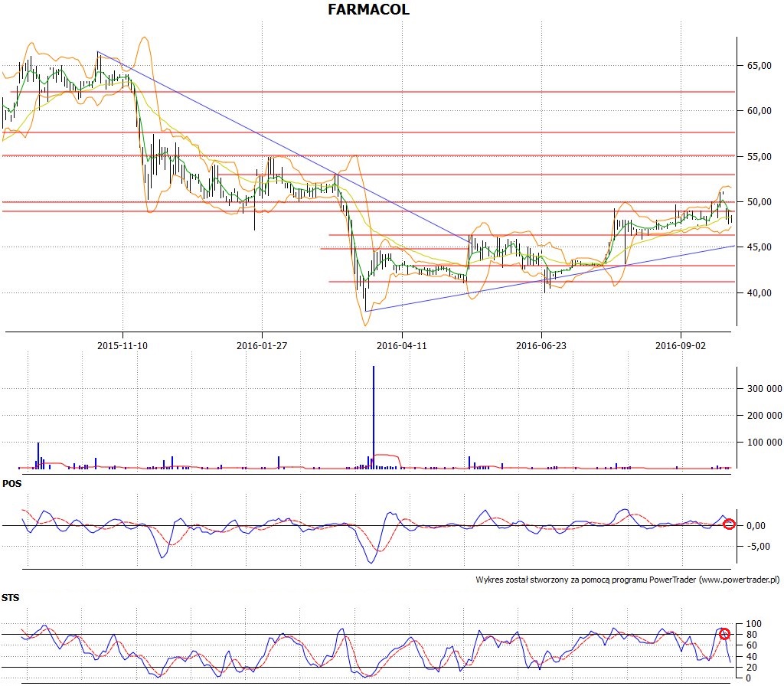Click the 40 STS axis label
The height and width of the screenshot is (686, 784).
click(752, 656)
